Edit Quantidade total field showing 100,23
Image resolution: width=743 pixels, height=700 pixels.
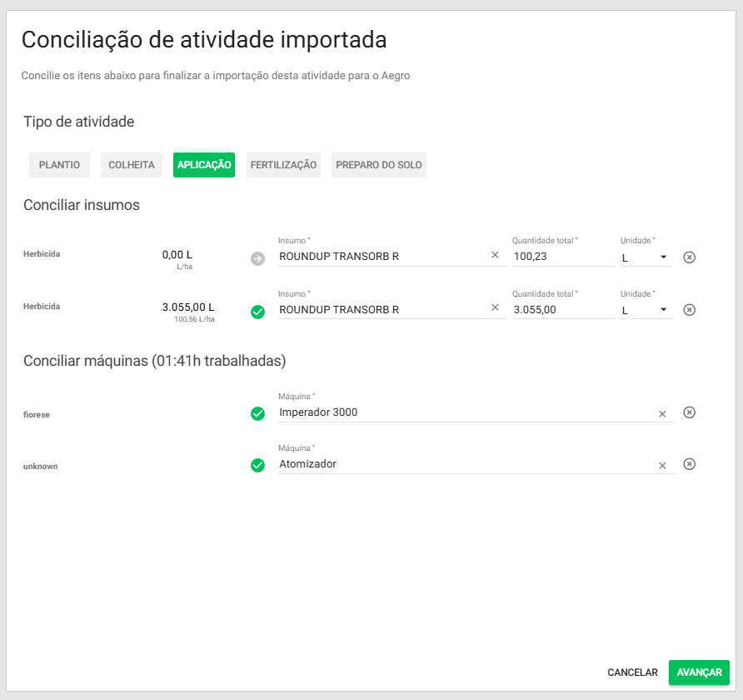click(x=562, y=257)
